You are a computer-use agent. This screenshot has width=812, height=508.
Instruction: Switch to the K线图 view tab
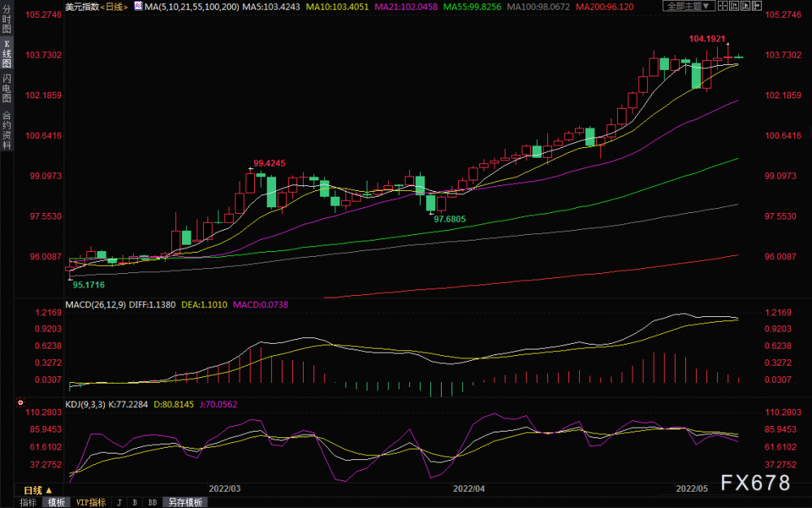6,54
